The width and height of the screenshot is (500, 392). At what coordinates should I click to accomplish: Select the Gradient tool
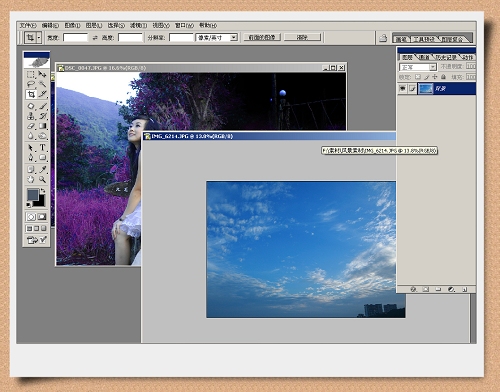coord(42,126)
